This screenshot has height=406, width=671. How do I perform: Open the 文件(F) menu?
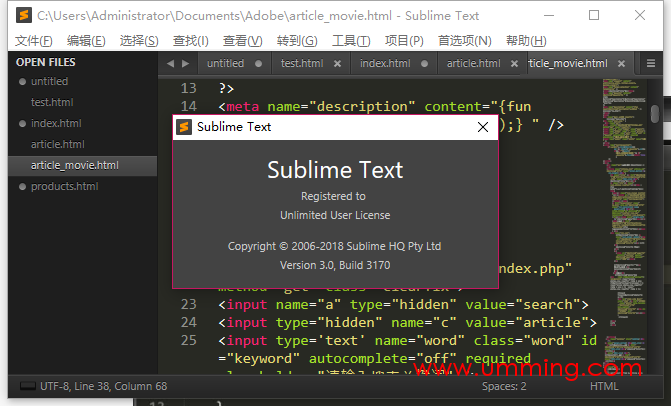click(x=33, y=41)
